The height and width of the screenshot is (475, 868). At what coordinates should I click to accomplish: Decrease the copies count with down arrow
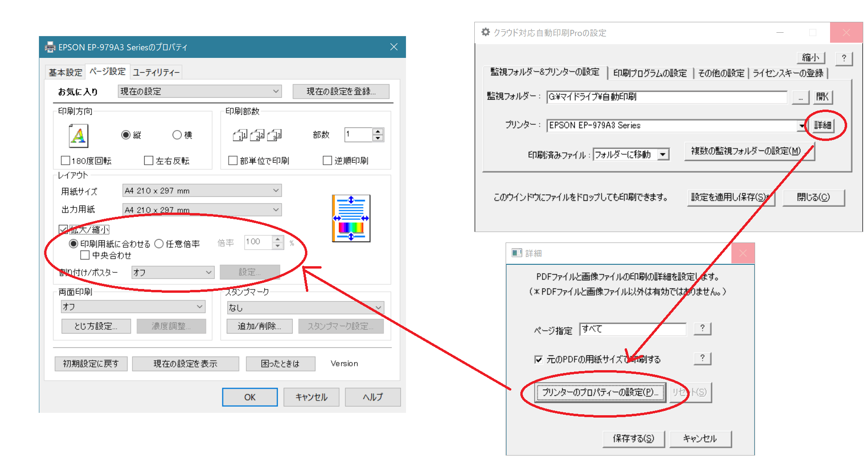[378, 138]
